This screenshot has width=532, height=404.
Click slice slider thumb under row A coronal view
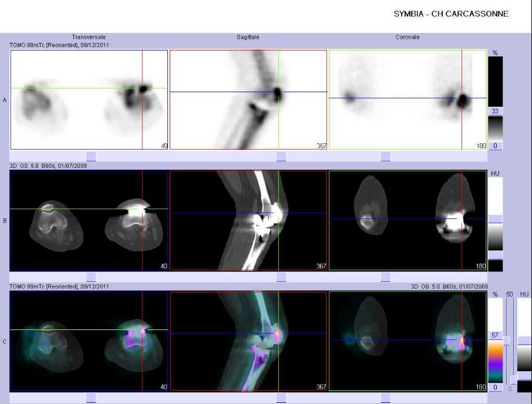(385, 156)
